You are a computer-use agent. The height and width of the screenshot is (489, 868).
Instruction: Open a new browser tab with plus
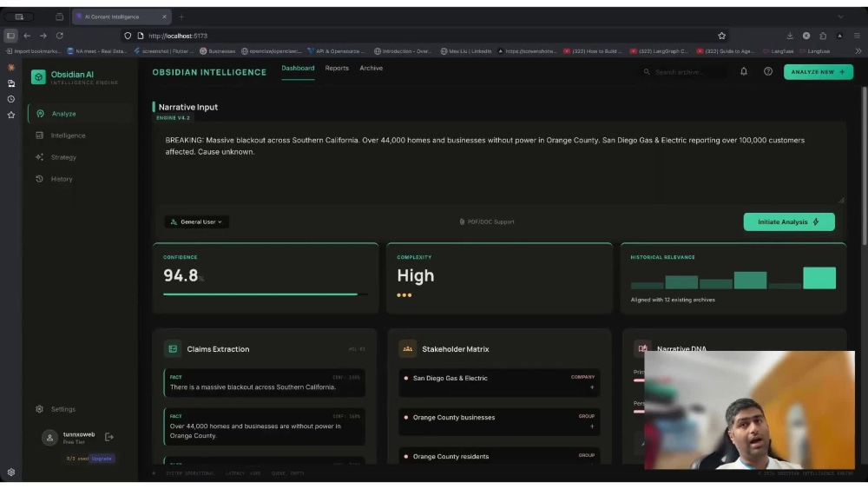181,17
